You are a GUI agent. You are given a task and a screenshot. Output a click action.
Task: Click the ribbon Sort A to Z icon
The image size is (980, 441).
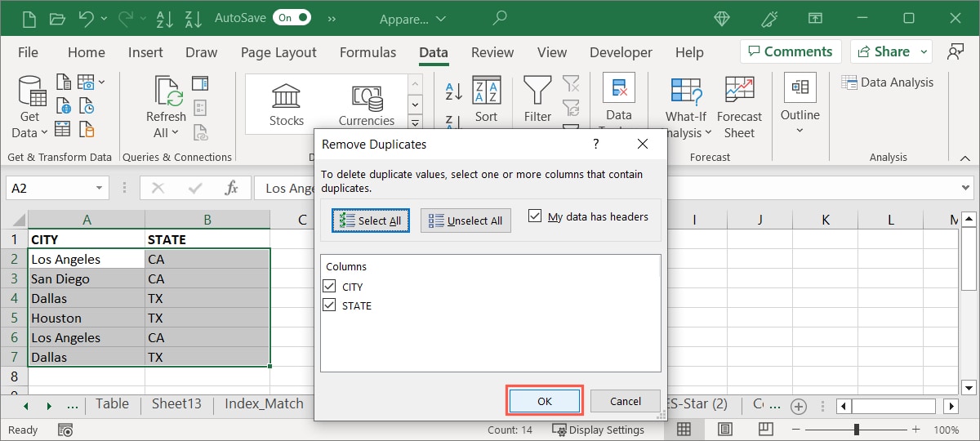point(454,91)
